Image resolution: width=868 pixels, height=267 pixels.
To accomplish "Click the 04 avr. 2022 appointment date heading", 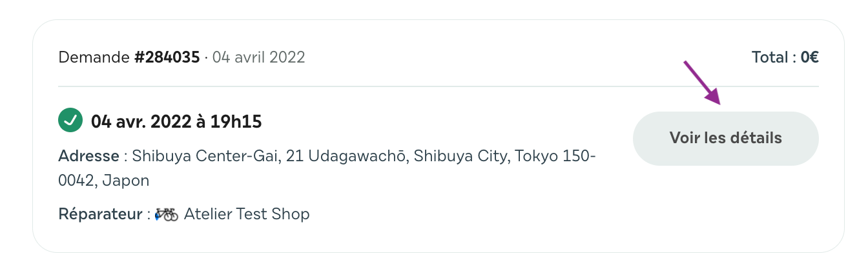I will 136,121.
